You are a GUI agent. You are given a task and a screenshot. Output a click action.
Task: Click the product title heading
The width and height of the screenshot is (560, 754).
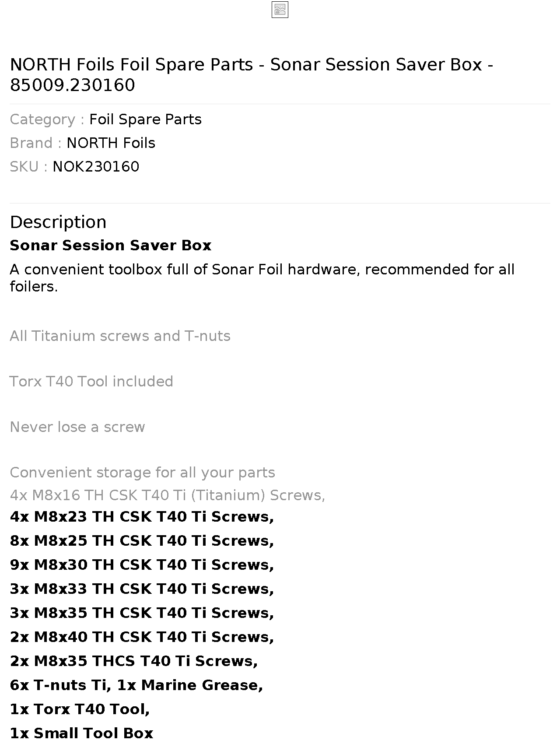click(x=252, y=74)
